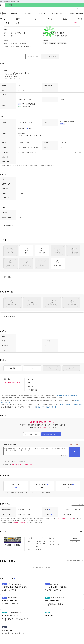Switch to the 기업정보 section tab
The height and width of the screenshot is (644, 84).
pos(80,19)
